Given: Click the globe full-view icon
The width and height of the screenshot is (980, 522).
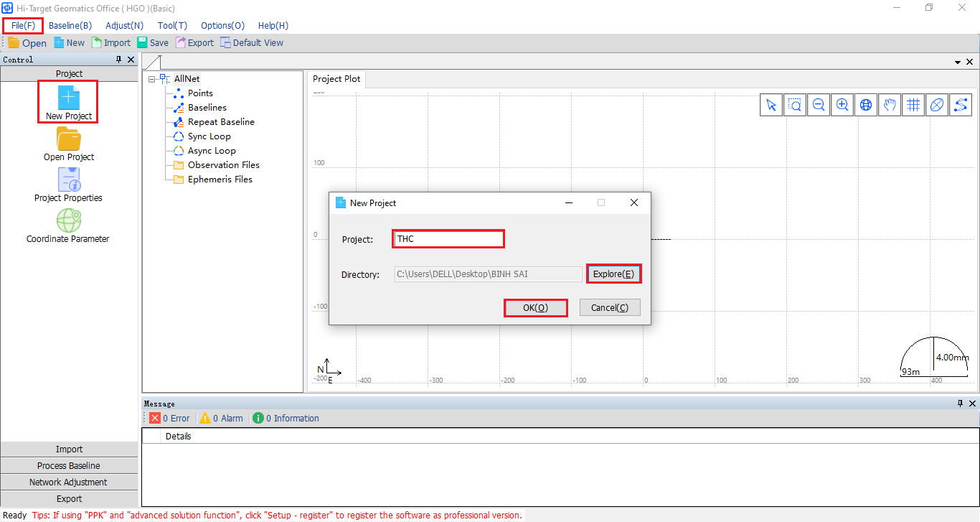Looking at the screenshot, I should [x=866, y=105].
